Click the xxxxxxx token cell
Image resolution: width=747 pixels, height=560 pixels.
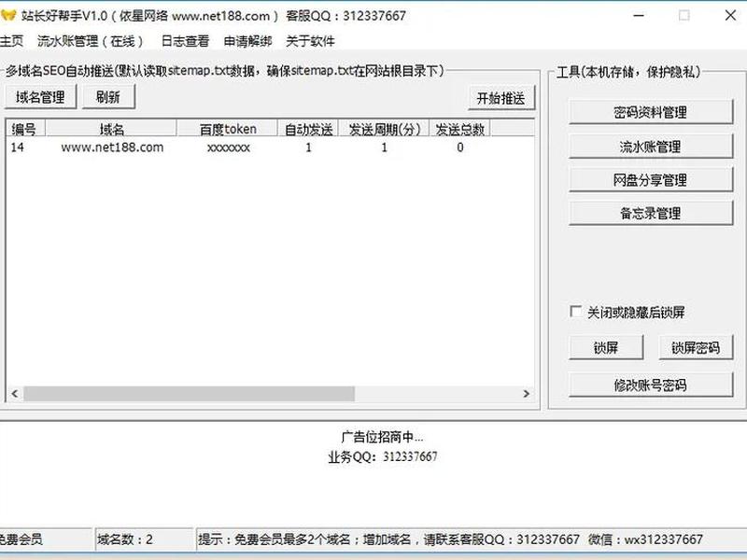(229, 147)
